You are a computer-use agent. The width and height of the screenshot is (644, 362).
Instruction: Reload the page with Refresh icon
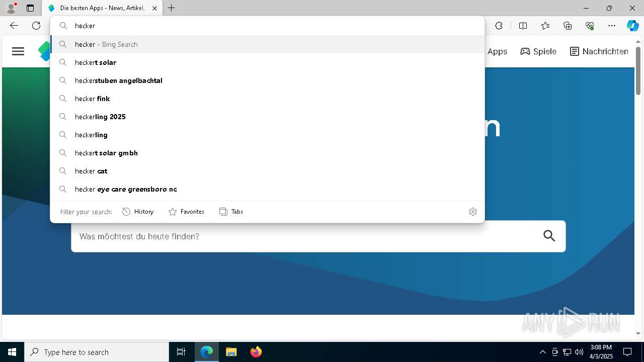(x=36, y=26)
